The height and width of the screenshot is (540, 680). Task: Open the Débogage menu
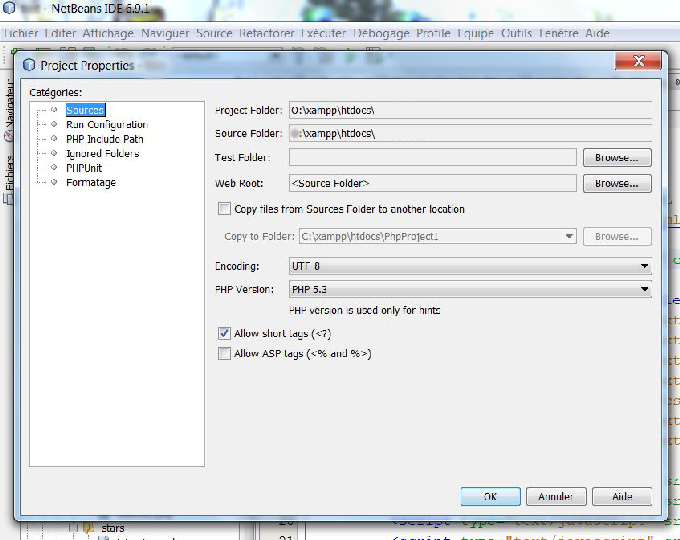click(x=381, y=33)
